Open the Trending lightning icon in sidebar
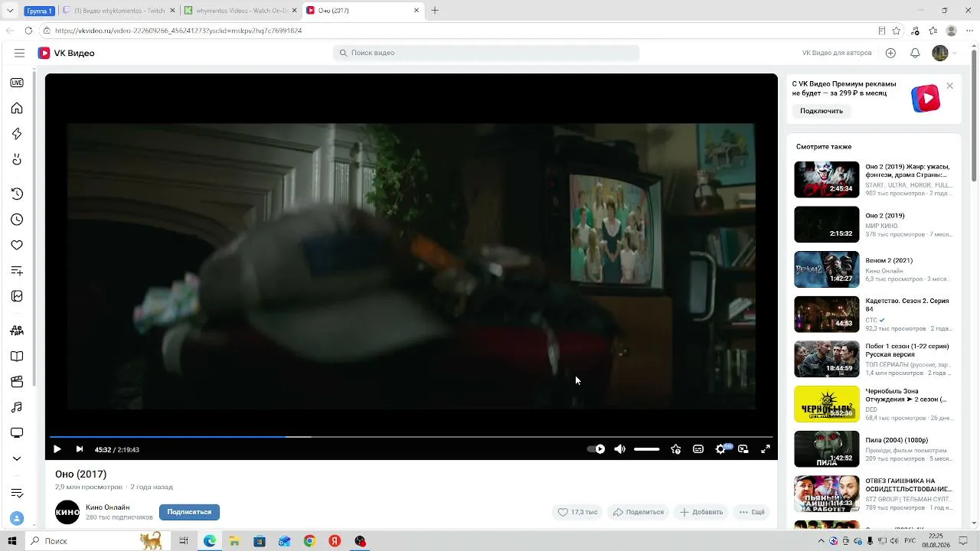Image resolution: width=980 pixels, height=551 pixels. pos(17,134)
